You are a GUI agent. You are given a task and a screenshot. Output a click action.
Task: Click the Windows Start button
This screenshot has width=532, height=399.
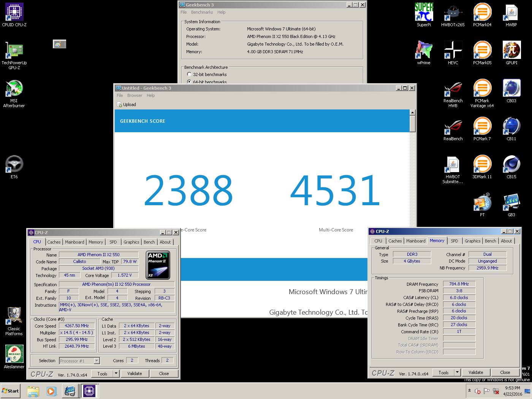tap(10, 391)
